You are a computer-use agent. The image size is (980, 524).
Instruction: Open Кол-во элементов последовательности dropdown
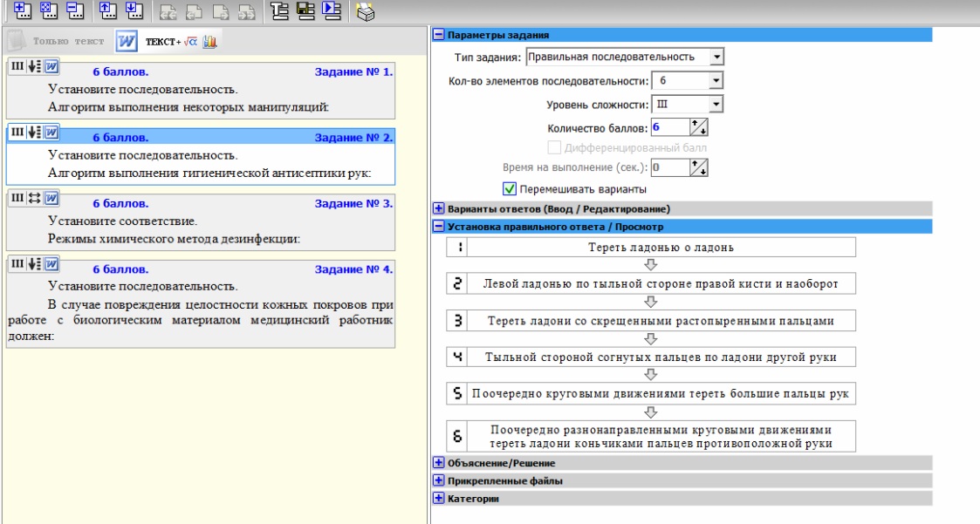pyautogui.click(x=716, y=80)
